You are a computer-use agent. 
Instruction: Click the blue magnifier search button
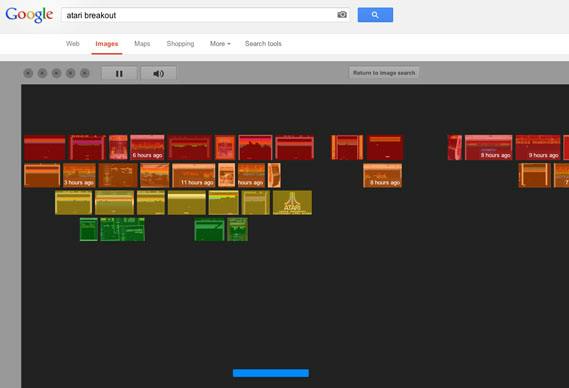375,15
